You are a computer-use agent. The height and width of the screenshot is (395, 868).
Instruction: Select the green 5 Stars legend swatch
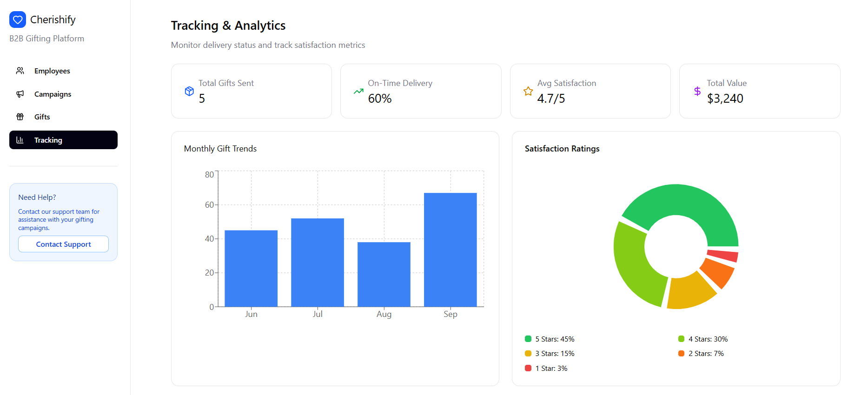(528, 339)
